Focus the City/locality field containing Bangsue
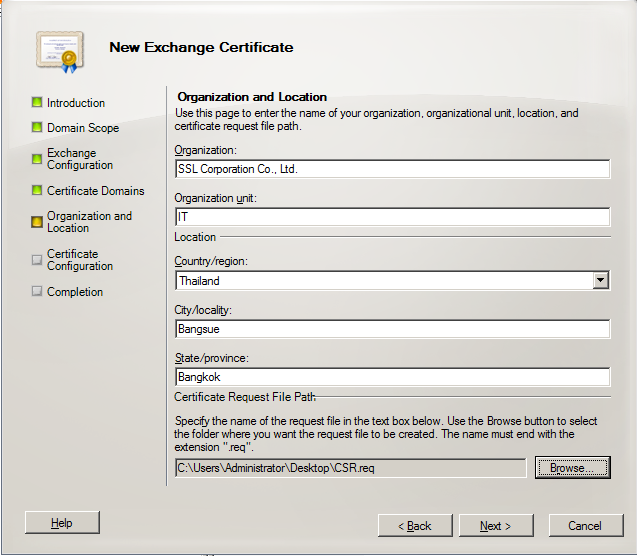Screen dimensions: 637x556 click(392, 329)
